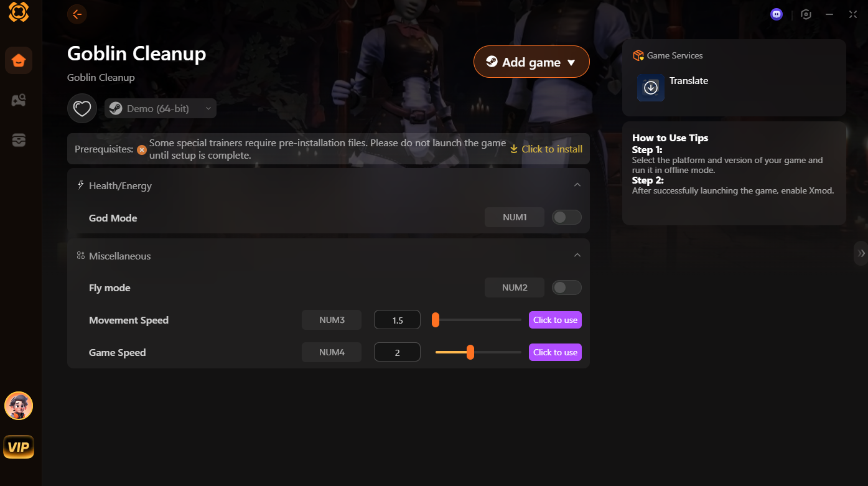Click the 'Click to install' link
The height and width of the screenshot is (486, 868).
[546, 149]
